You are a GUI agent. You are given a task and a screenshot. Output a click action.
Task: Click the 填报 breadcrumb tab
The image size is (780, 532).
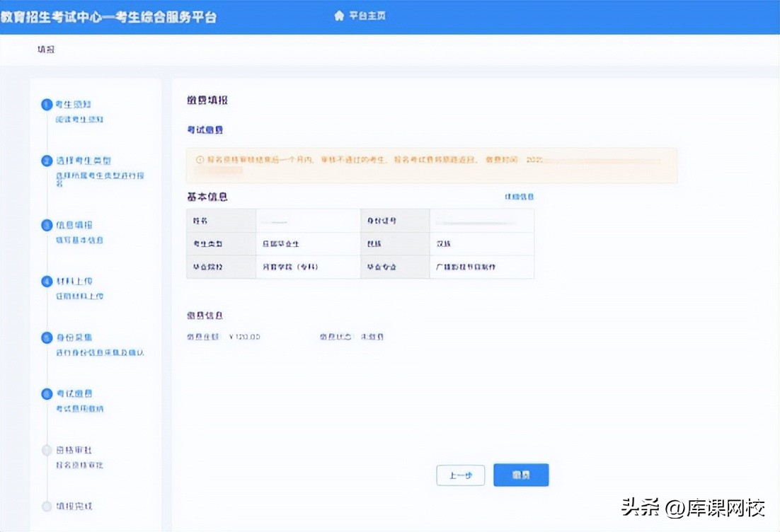point(46,50)
